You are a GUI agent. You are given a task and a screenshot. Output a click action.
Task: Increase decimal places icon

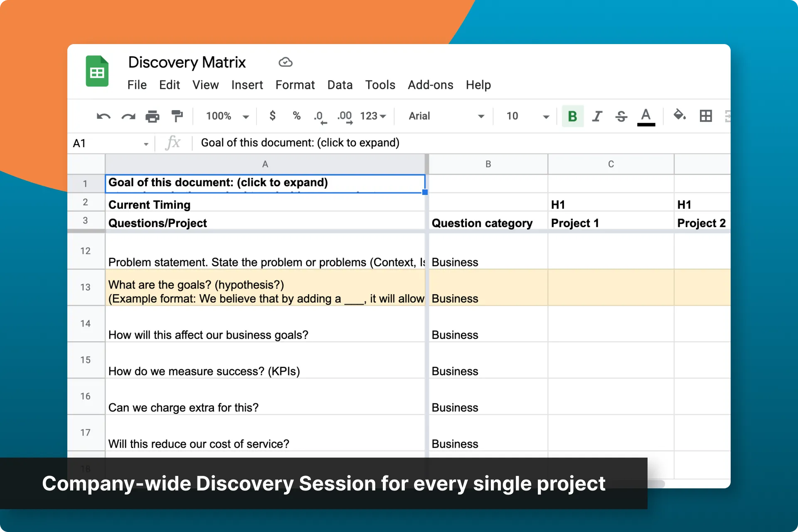345,117
